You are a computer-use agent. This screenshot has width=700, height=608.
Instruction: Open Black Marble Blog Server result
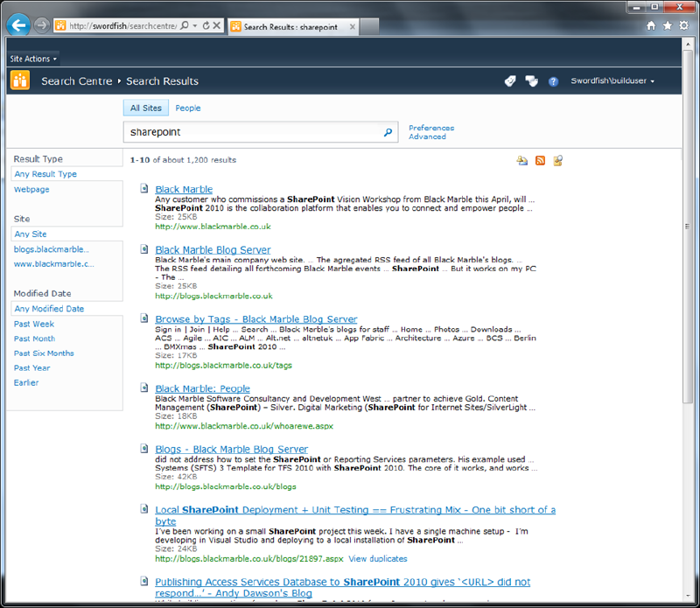(x=213, y=250)
